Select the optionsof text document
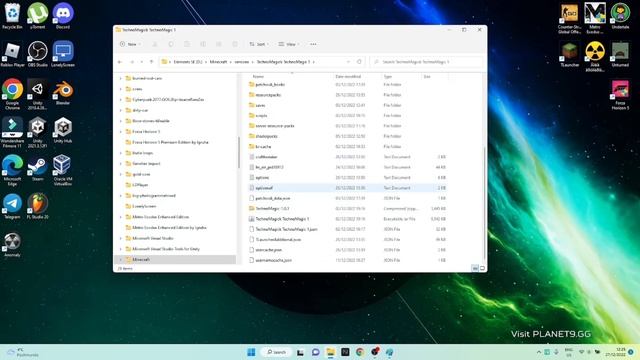The image size is (640, 360). coord(264,188)
